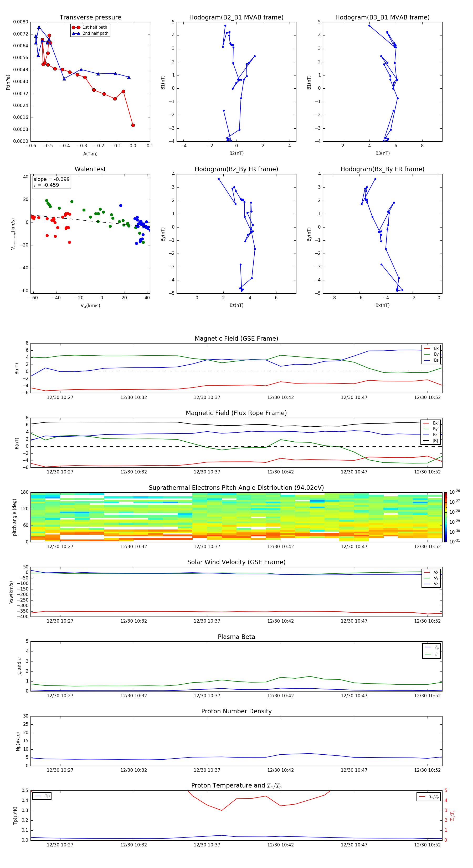Click the 'Te/Tp' legend entry

[429, 797]
